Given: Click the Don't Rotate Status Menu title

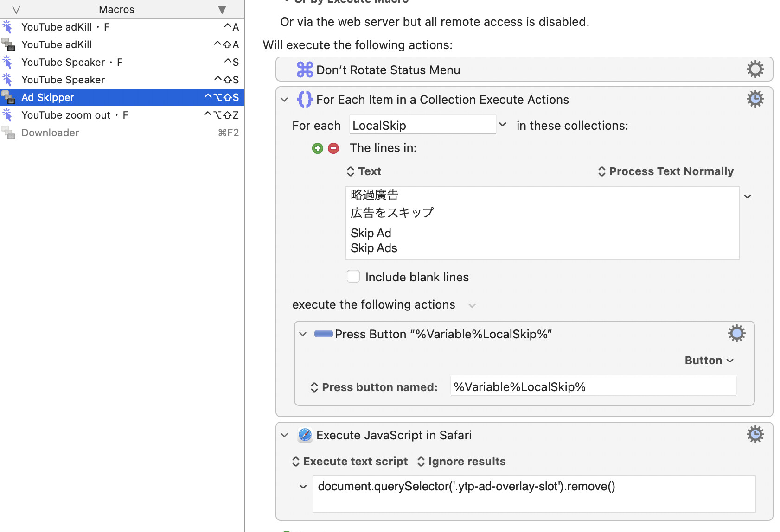Looking at the screenshot, I should [x=388, y=70].
